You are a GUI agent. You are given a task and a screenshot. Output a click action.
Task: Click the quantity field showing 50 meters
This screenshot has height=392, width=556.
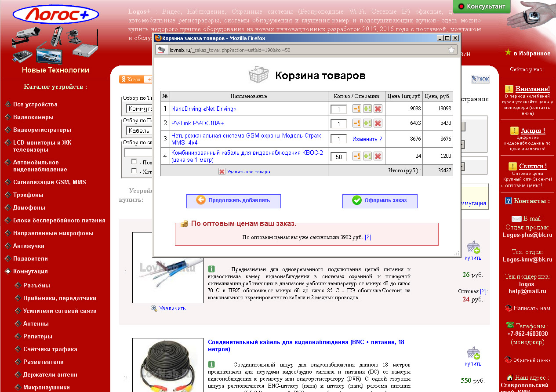(x=338, y=156)
